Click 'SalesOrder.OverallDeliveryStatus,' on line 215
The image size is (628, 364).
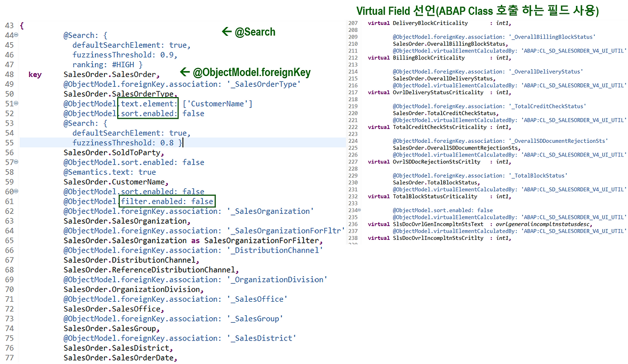pos(444,78)
